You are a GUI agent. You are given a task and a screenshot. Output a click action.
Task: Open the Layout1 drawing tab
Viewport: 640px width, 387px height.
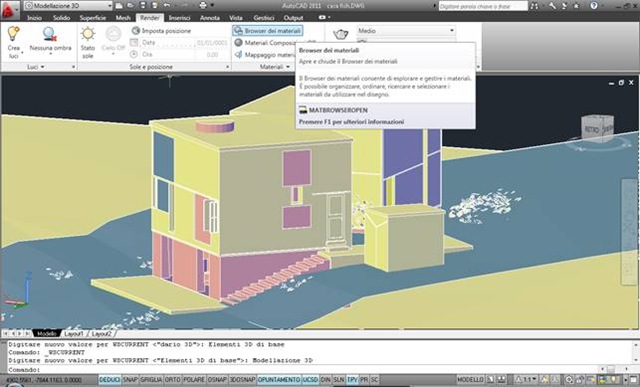pyautogui.click(x=74, y=334)
